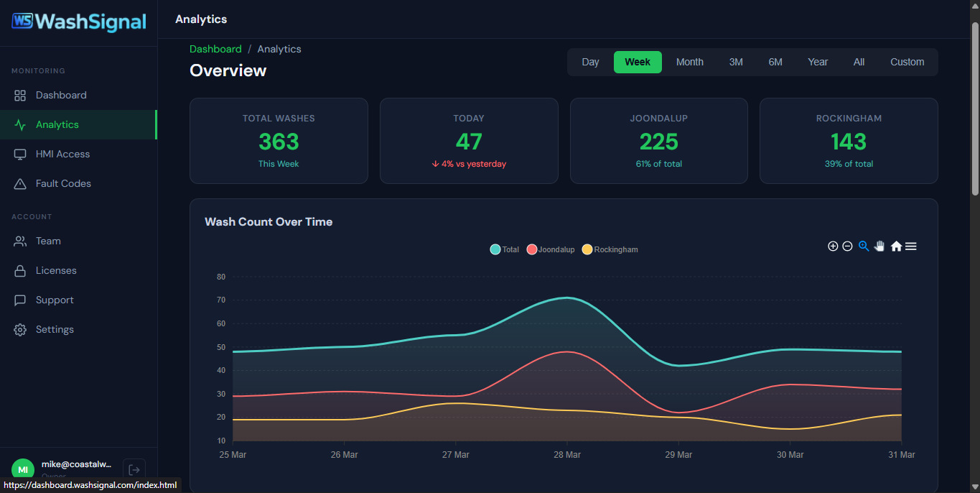The height and width of the screenshot is (493, 980).
Task: Click the Total Washes 363 card
Action: pos(279,141)
